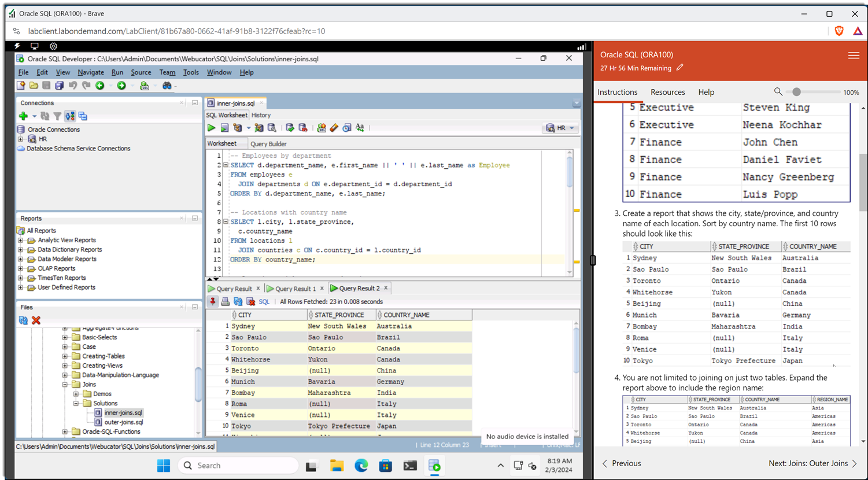Viewport: 868px width, 480px height.
Task: Freeze result view with the red pin
Action: [x=213, y=301]
